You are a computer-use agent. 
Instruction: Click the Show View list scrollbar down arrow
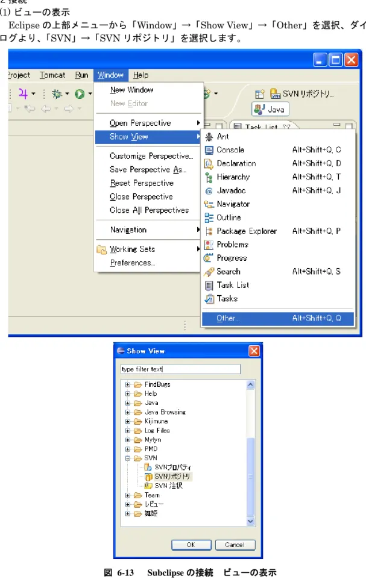tap(250, 521)
